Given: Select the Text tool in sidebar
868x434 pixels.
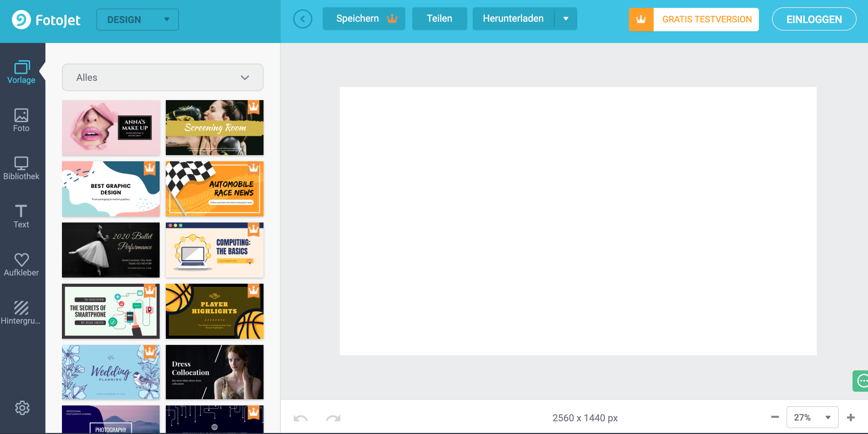Looking at the screenshot, I should point(21,217).
